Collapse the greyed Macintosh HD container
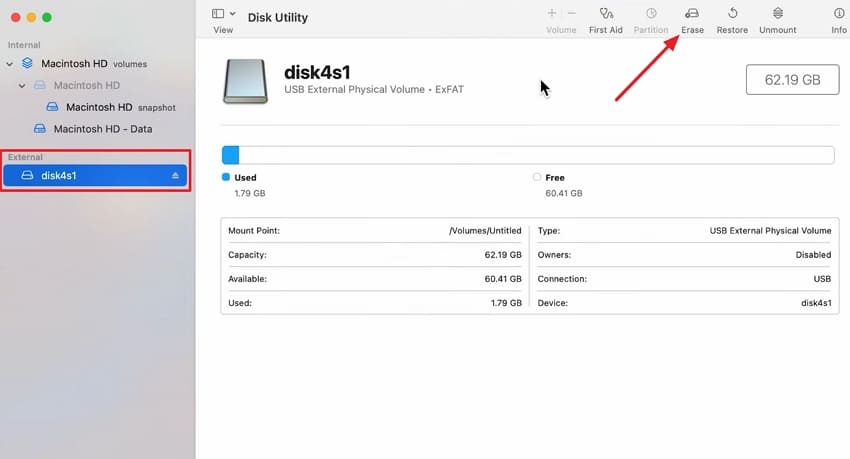Viewport: 850px width, 459px height. (22, 86)
